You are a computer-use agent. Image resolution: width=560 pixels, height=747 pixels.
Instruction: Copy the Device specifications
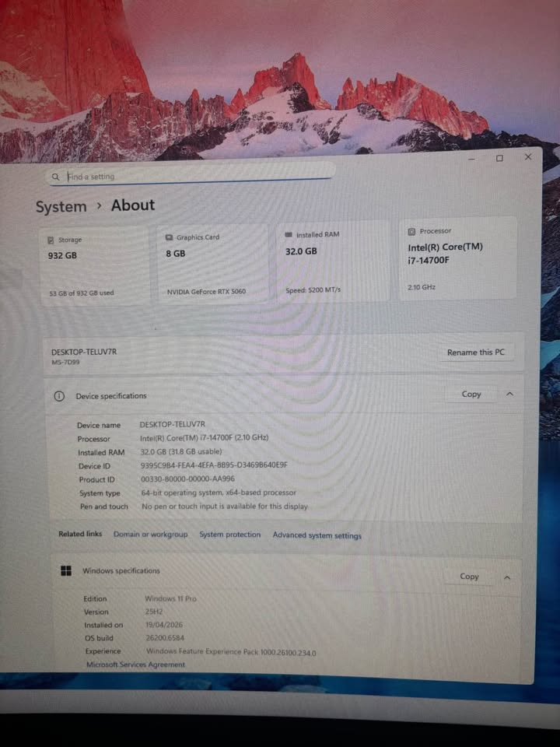pyautogui.click(x=471, y=394)
